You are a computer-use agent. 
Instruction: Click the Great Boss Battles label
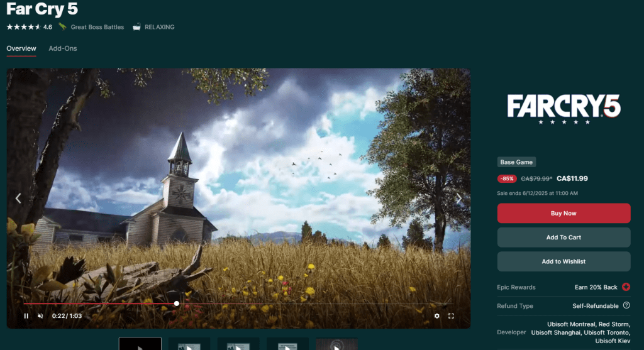click(x=97, y=27)
